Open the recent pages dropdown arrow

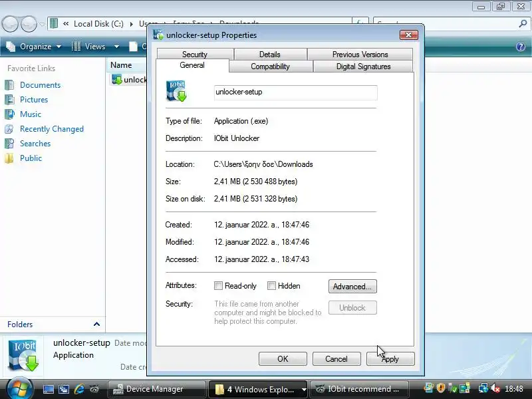tap(42, 24)
